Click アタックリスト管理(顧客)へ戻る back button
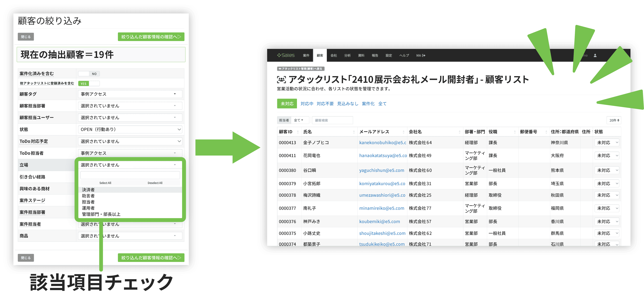 click(x=301, y=68)
